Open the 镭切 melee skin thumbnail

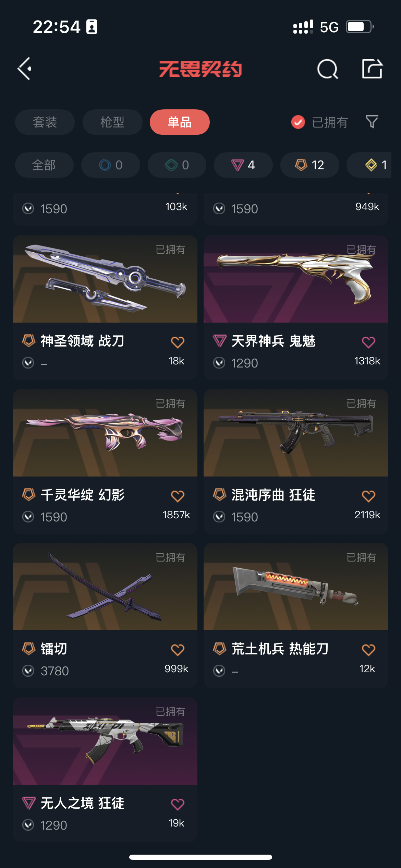tap(105, 587)
